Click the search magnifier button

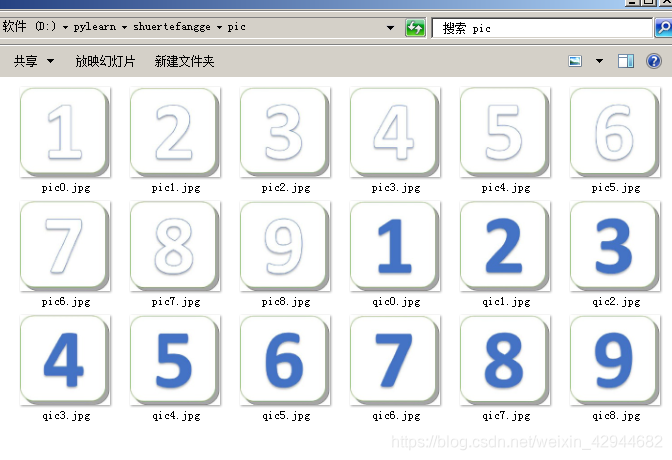pyautogui.click(x=663, y=28)
